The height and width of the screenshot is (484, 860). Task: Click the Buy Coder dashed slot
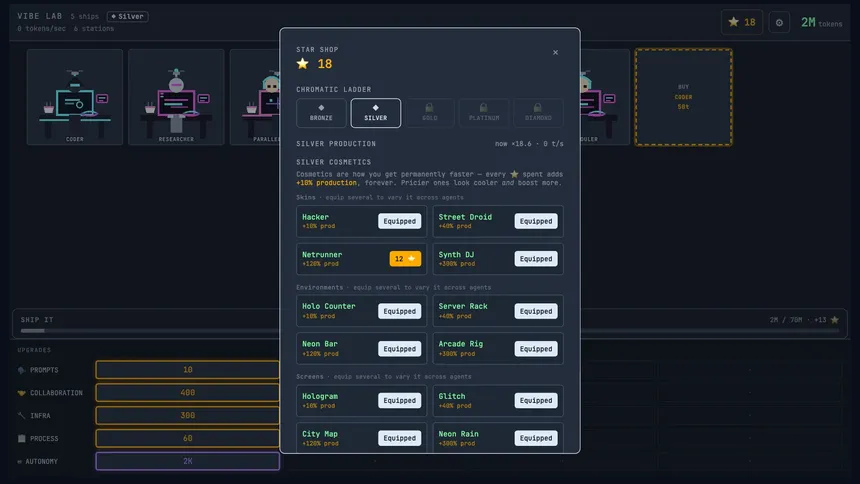[683, 97]
